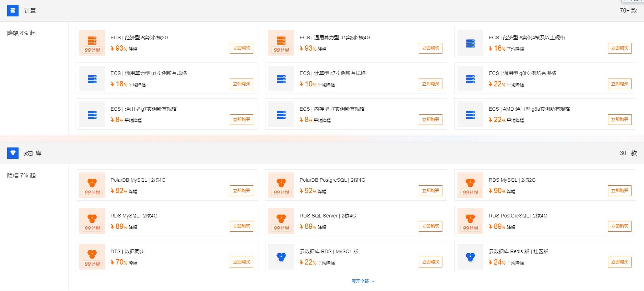Buy ECS 经济型 e实例2核2G now
Image resolution: width=644 pixels, height=291 pixels.
pyautogui.click(x=242, y=48)
